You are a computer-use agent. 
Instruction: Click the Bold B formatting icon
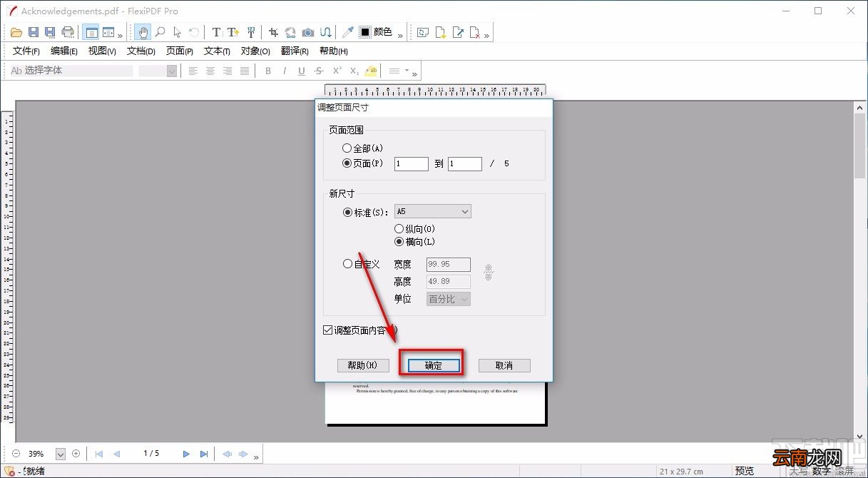tap(268, 71)
